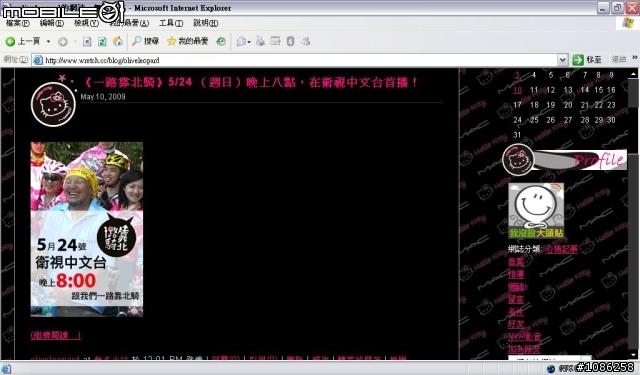Click the scrollbar down arrow
The image size is (640, 375).
(x=633, y=355)
